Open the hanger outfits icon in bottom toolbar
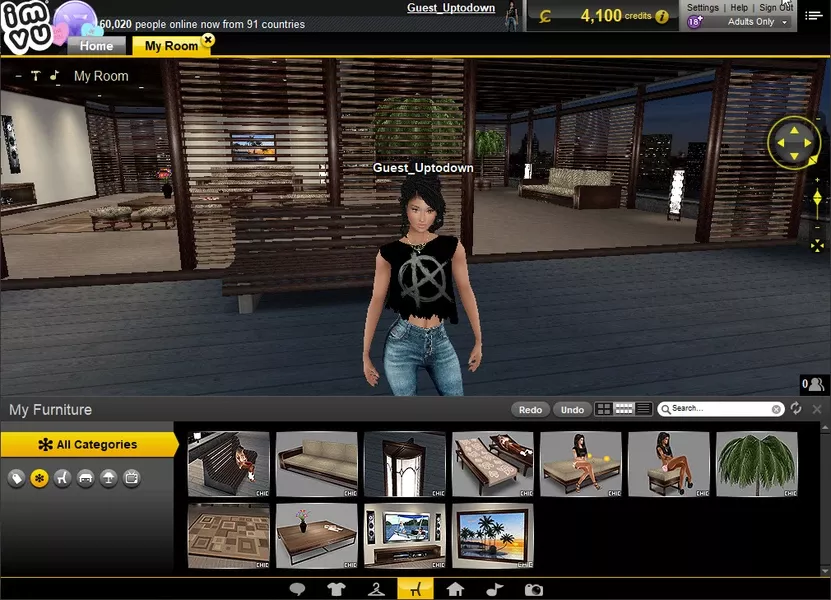This screenshot has height=600, width=831. (376, 589)
